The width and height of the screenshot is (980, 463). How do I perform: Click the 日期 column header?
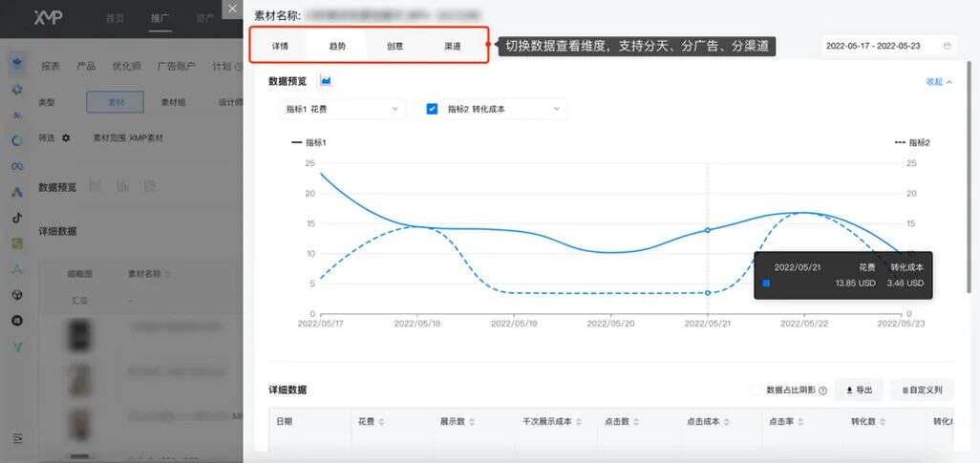pyautogui.click(x=285, y=422)
